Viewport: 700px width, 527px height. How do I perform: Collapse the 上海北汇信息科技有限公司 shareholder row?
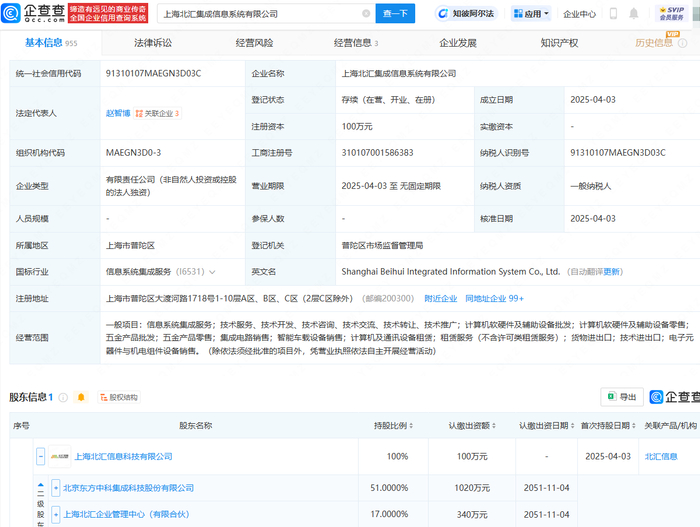pos(41,456)
